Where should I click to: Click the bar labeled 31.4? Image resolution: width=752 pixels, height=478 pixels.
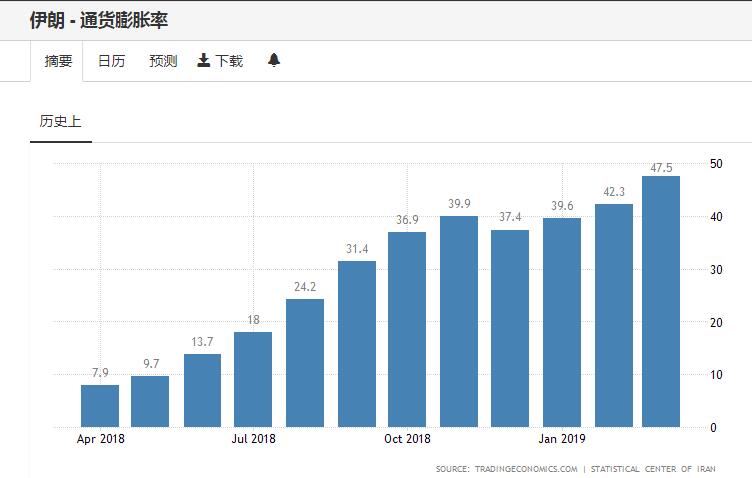tap(357, 344)
